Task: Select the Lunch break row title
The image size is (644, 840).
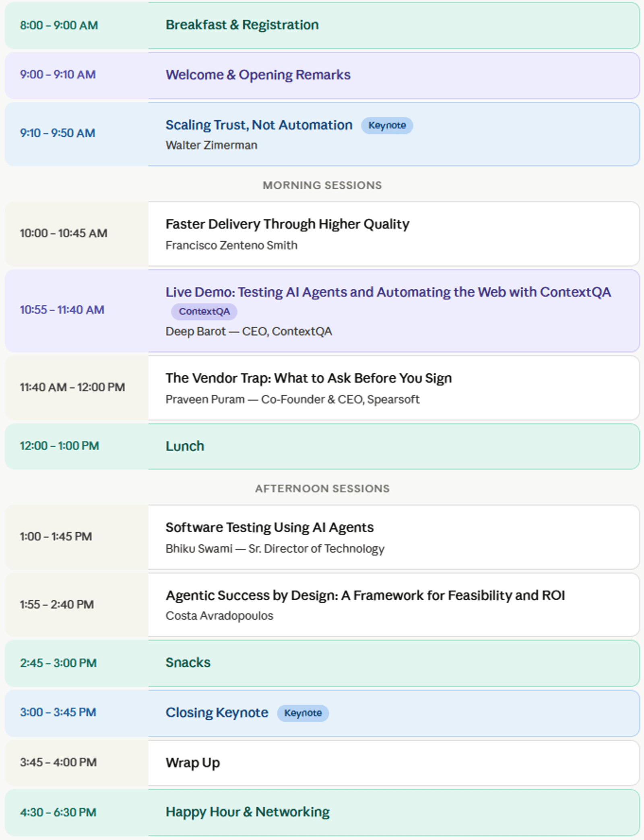Action: (x=185, y=446)
